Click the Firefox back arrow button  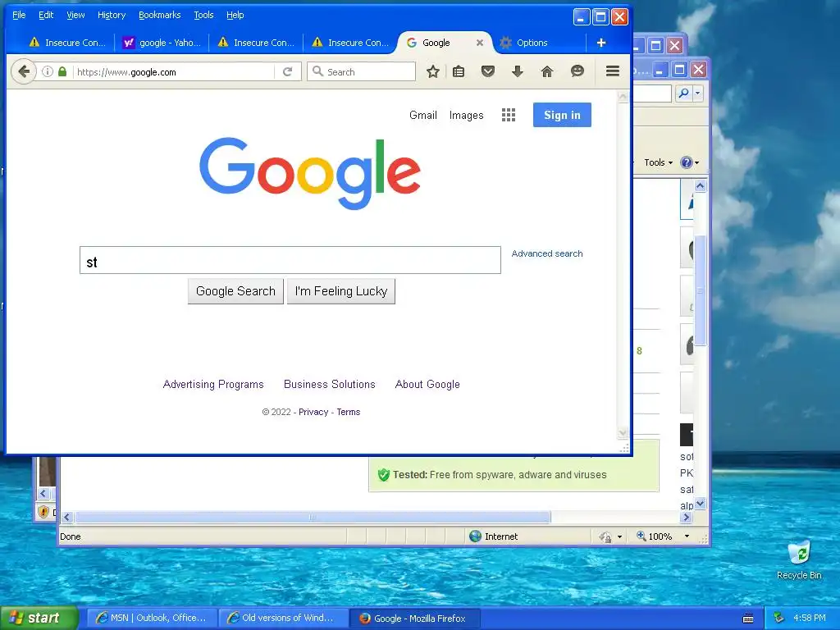point(24,71)
